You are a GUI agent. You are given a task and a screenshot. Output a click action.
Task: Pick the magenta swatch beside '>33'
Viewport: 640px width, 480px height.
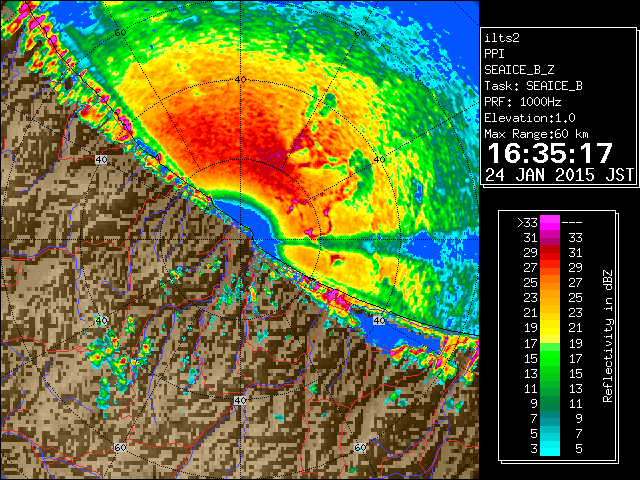pos(550,223)
